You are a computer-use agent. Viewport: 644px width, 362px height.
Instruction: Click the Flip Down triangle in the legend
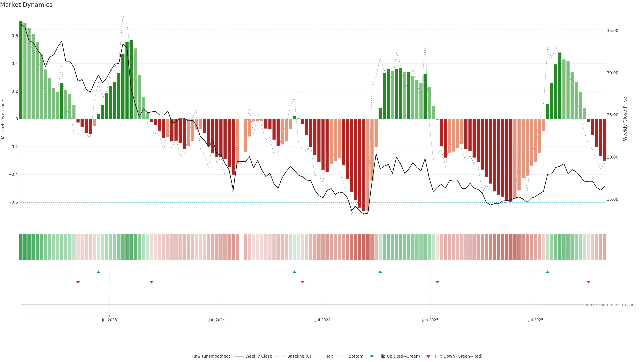(x=428, y=356)
